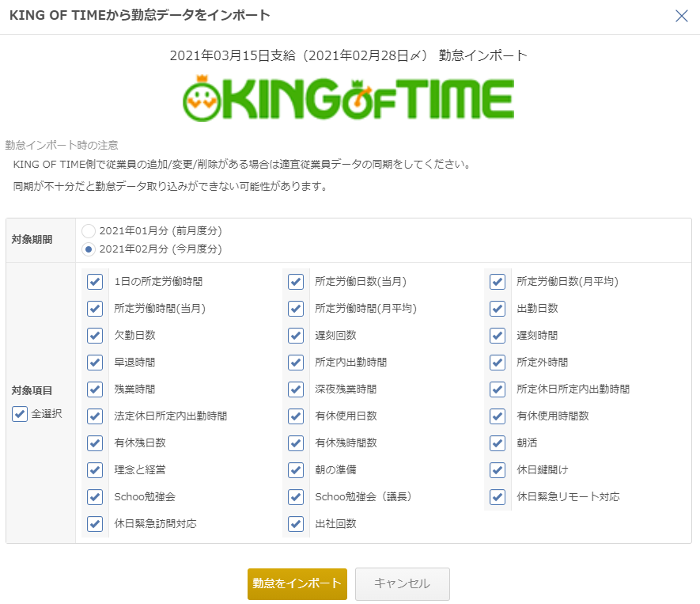
Task: Uncheck 休日鍵開け item
Action: pos(498,470)
